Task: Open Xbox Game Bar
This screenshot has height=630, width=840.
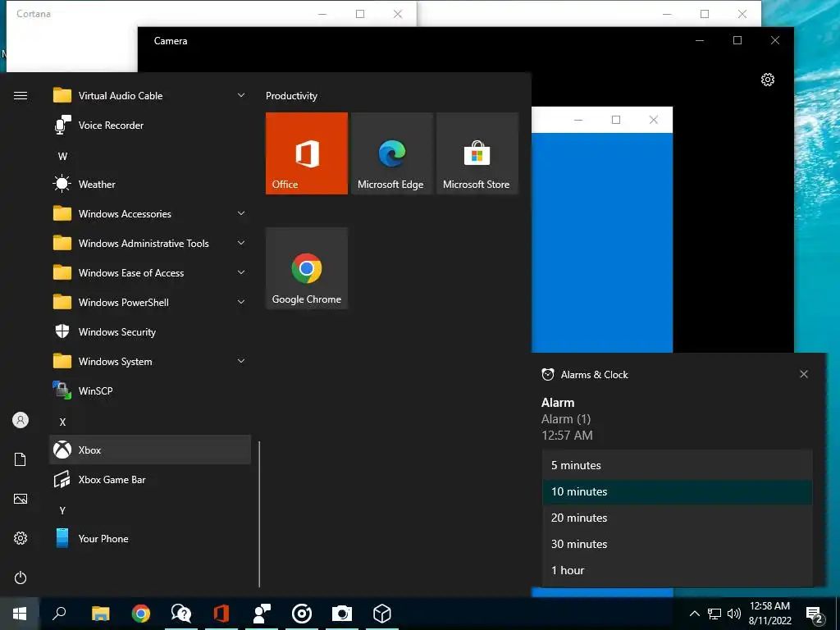Action: [150, 479]
